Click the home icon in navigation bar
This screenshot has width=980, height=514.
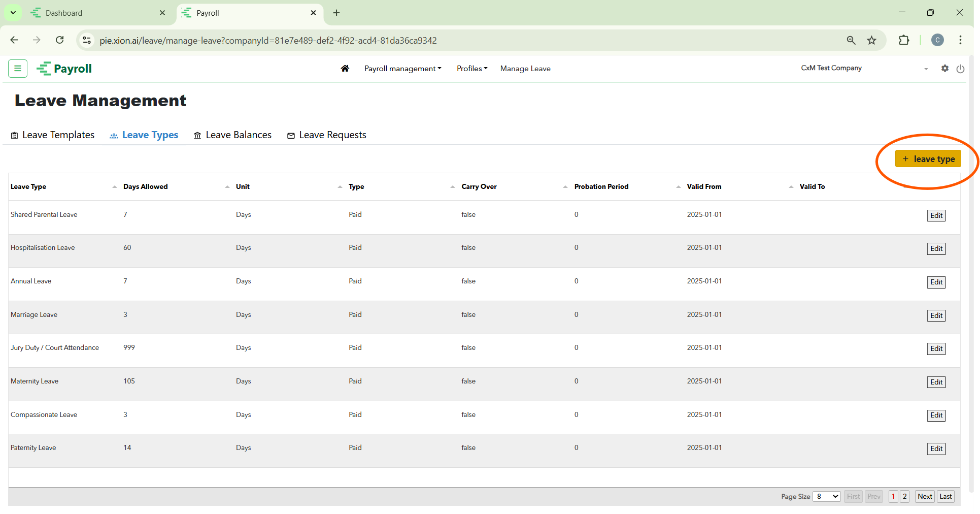(x=345, y=69)
